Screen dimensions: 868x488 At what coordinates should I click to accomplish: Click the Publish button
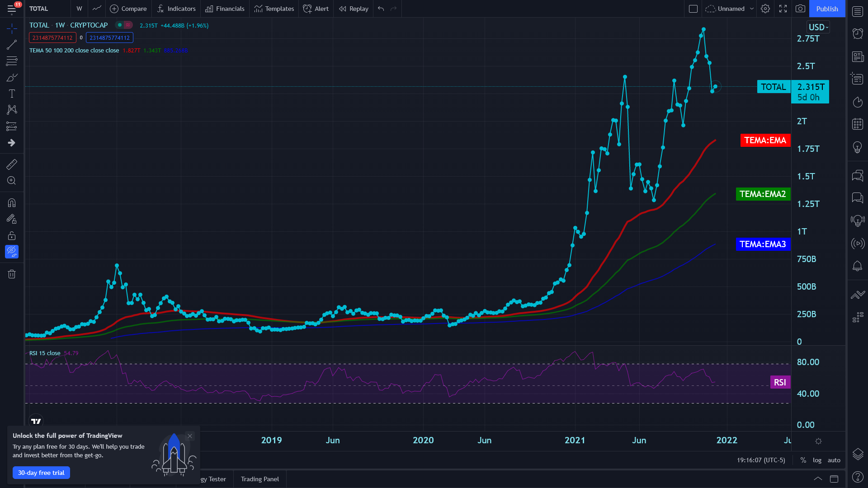pos(827,9)
